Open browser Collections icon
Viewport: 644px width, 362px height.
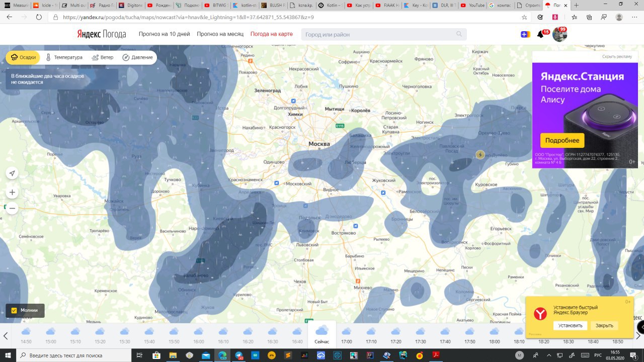pos(588,17)
